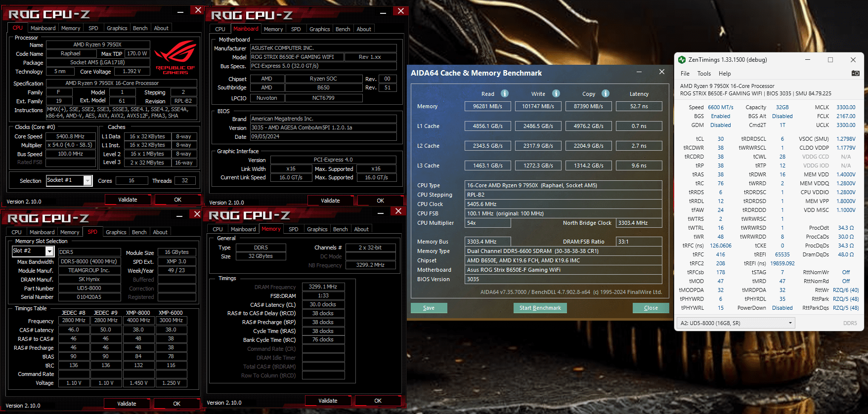This screenshot has height=414, width=868.
Task: Select About tab in SPD CPU-Z window
Action: point(160,232)
